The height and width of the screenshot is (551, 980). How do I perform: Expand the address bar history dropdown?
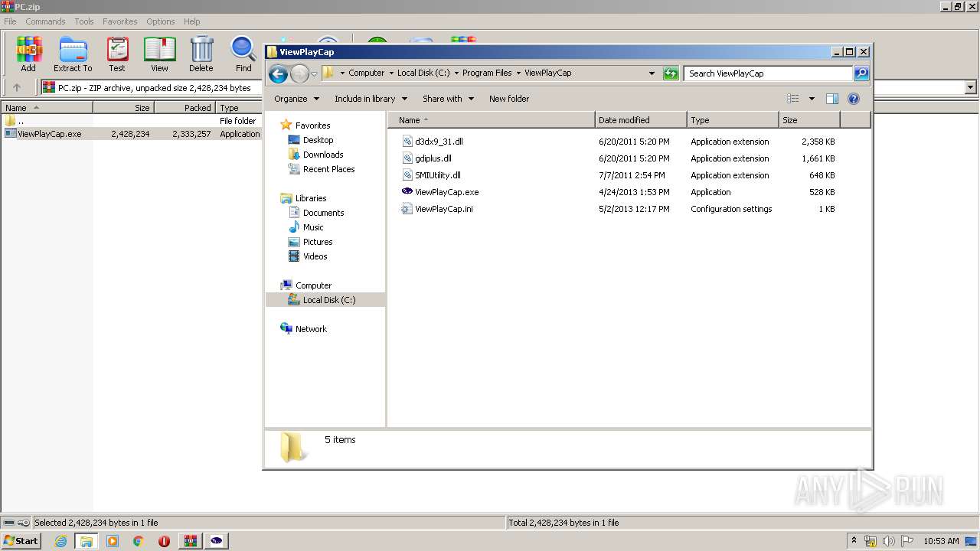coord(652,73)
